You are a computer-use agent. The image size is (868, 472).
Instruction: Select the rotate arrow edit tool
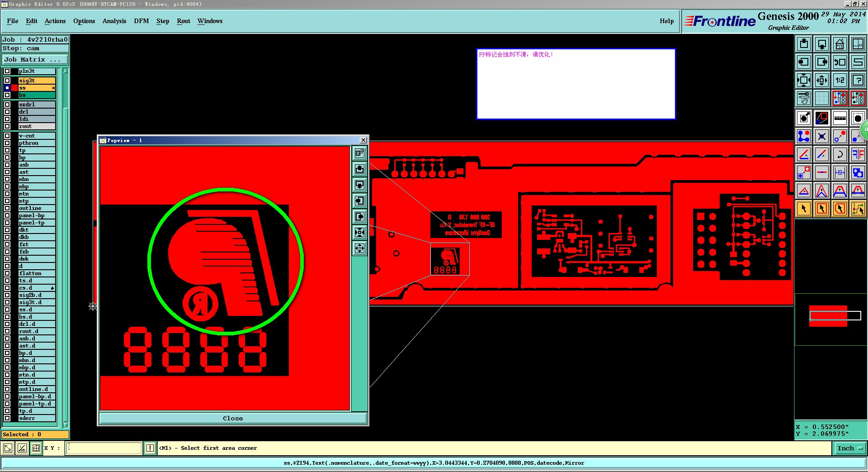click(x=840, y=154)
